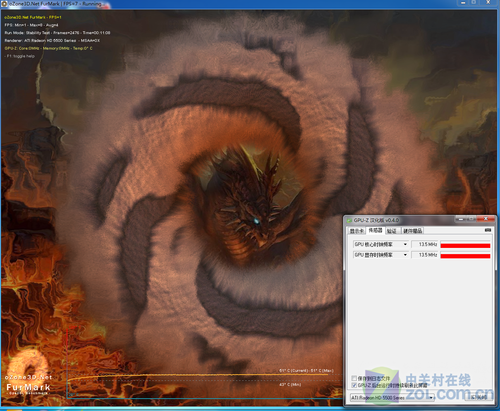This screenshot has height=411, width=500.
Task: Click the GPU core clock 135 MHz value field
Action: 425,244
